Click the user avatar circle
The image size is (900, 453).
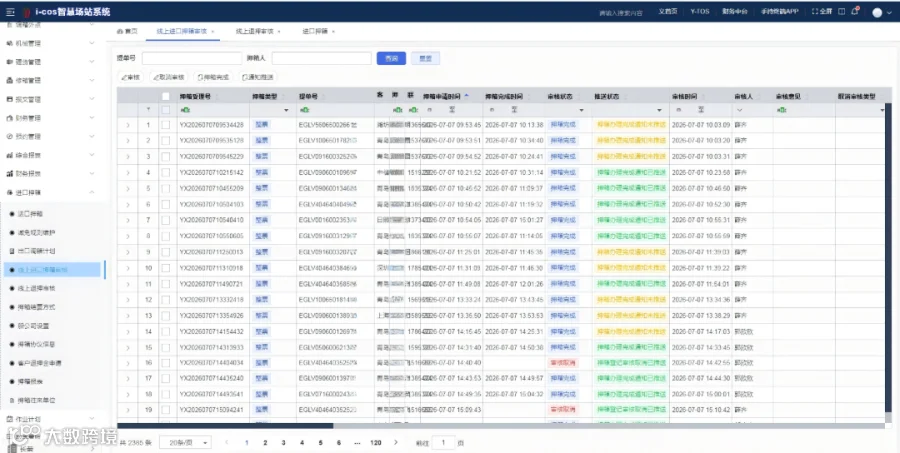pos(877,12)
